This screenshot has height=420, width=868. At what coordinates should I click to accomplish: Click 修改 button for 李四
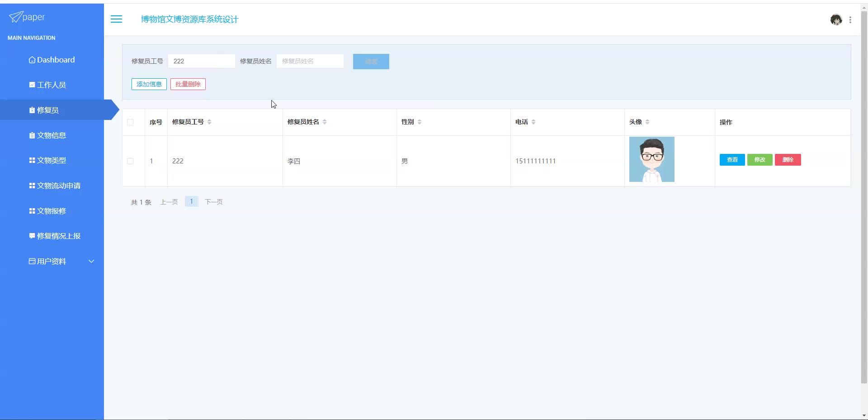(x=760, y=160)
